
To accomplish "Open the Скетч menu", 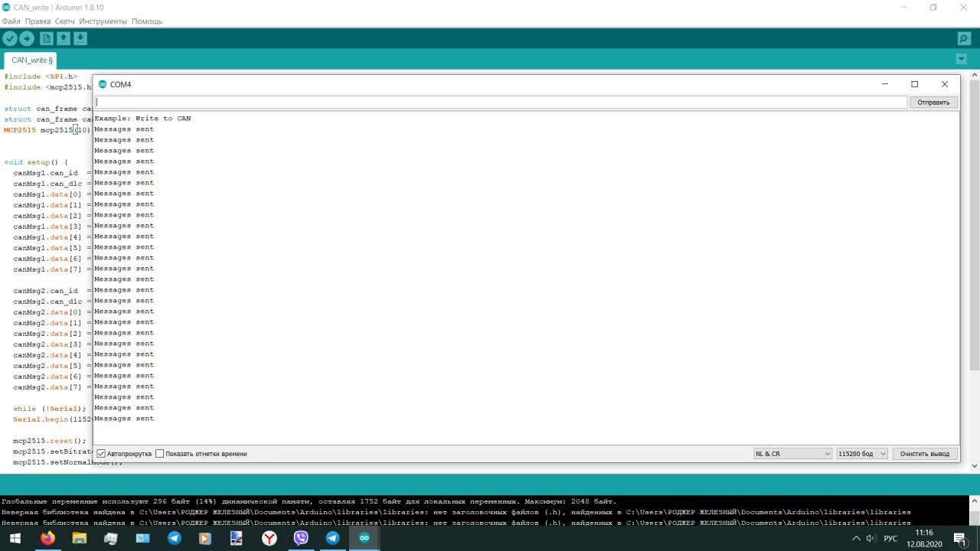I will click(65, 21).
